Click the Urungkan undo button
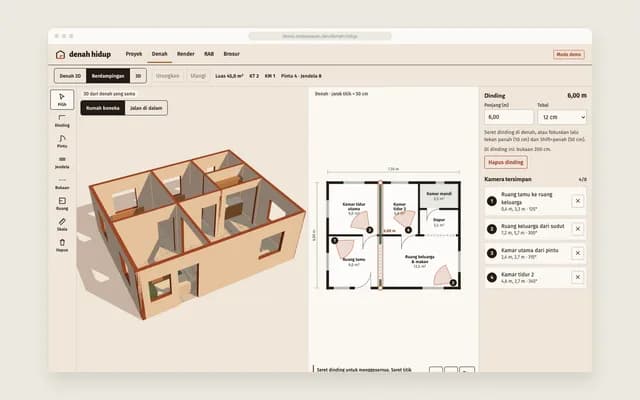Image resolution: width=640 pixels, height=400 pixels. point(167,76)
